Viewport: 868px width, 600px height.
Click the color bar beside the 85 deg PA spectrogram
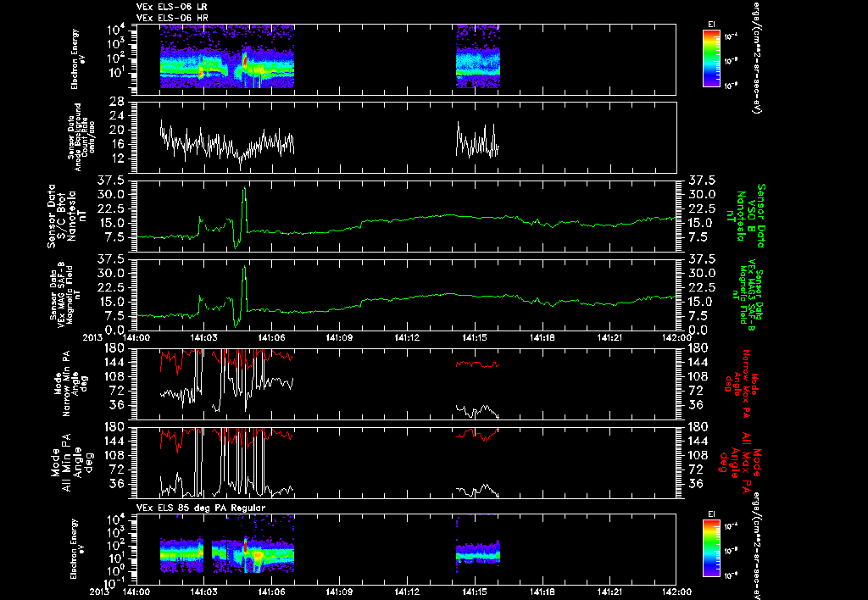711,550
